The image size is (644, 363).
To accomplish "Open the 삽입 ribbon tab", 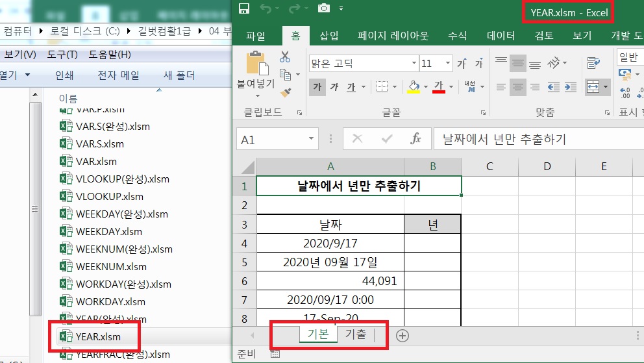I will tap(329, 36).
